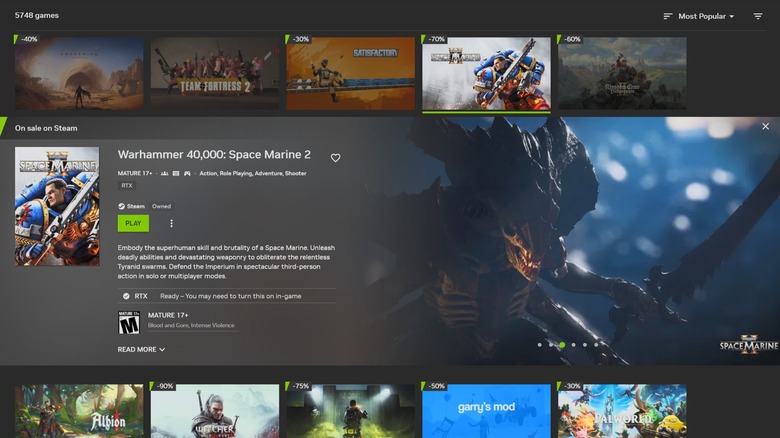
Task: Select the Space Marine 2 tile in top row
Action: click(487, 73)
